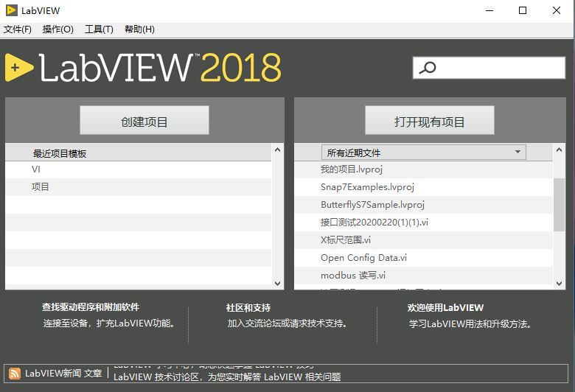Click the 创建项目 button
This screenshot has height=392, width=575.
144,120
